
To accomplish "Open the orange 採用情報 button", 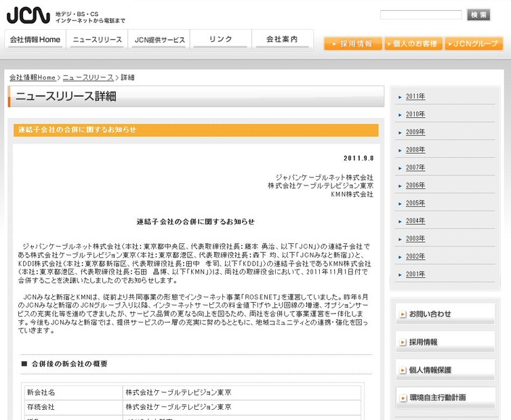I will click(353, 43).
